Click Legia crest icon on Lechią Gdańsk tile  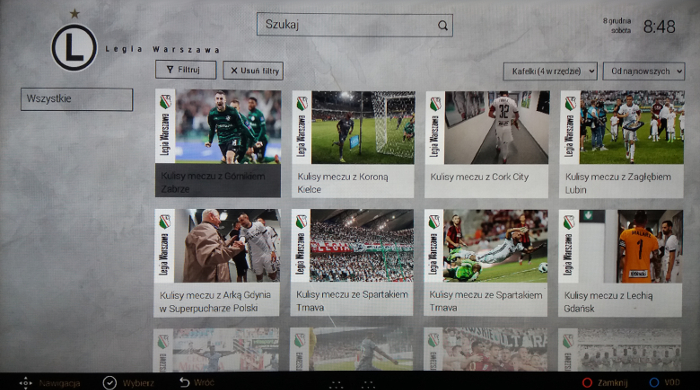point(569,222)
